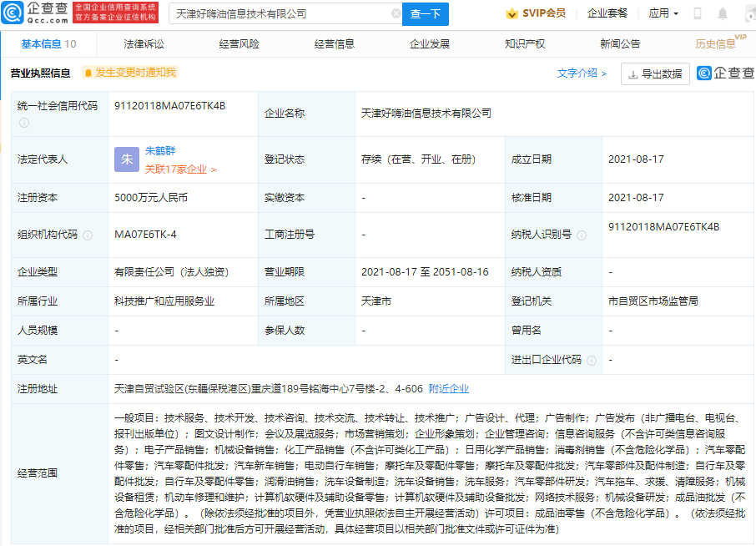Clear the search box with the X icon

click(x=396, y=14)
